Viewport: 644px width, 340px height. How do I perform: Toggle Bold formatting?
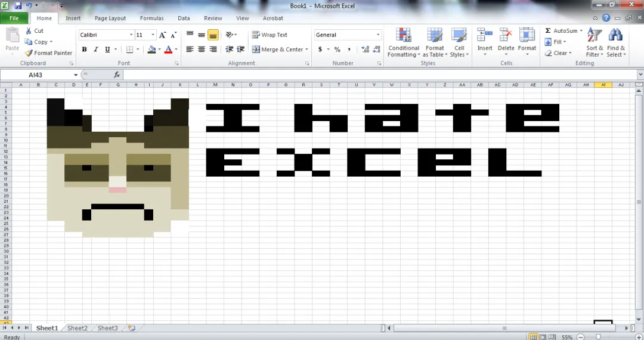click(84, 50)
